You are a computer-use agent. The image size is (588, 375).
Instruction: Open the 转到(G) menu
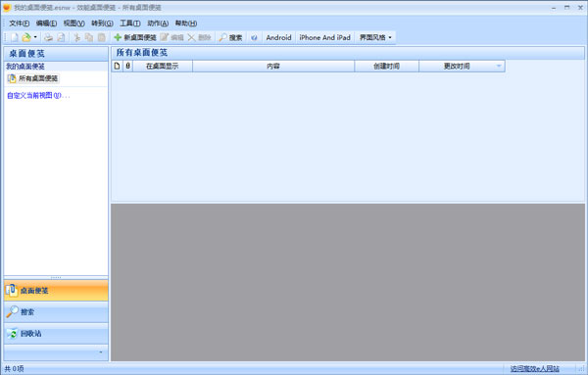pos(102,23)
